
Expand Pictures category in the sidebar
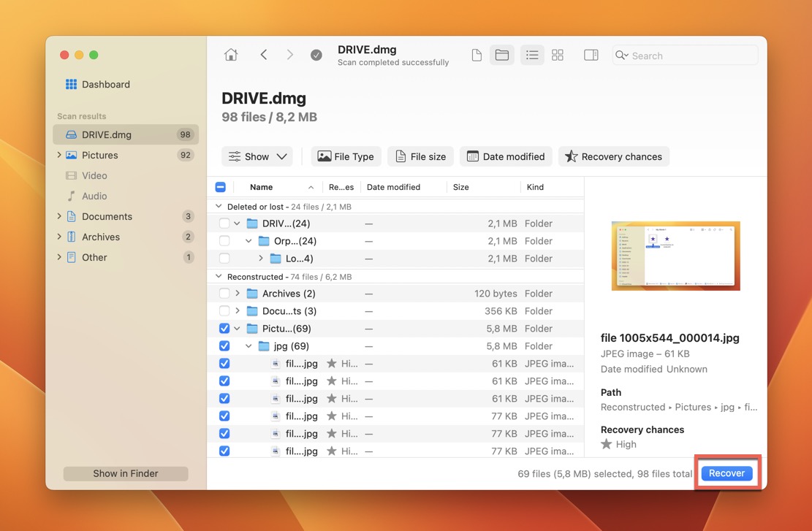tap(59, 155)
